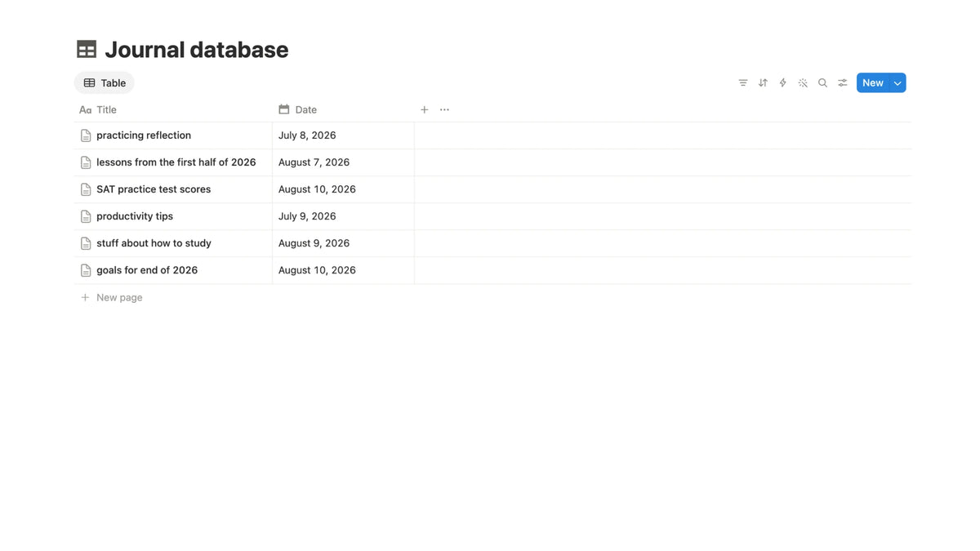Click page icon of SAT practice test scores

86,189
